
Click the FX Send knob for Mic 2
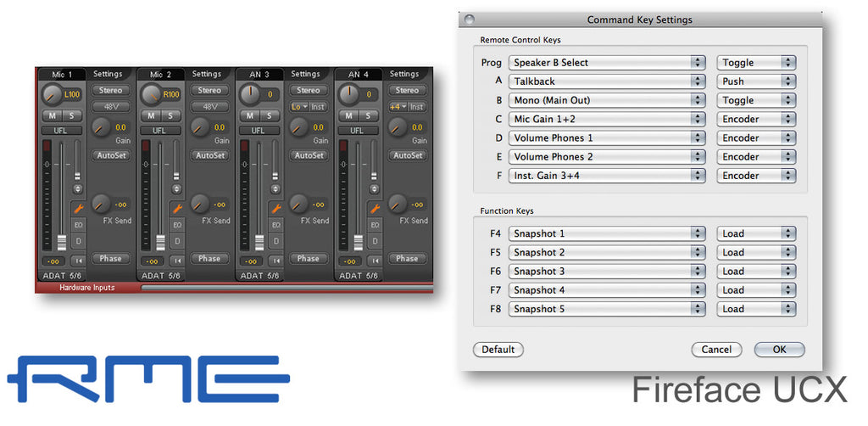[x=200, y=204]
